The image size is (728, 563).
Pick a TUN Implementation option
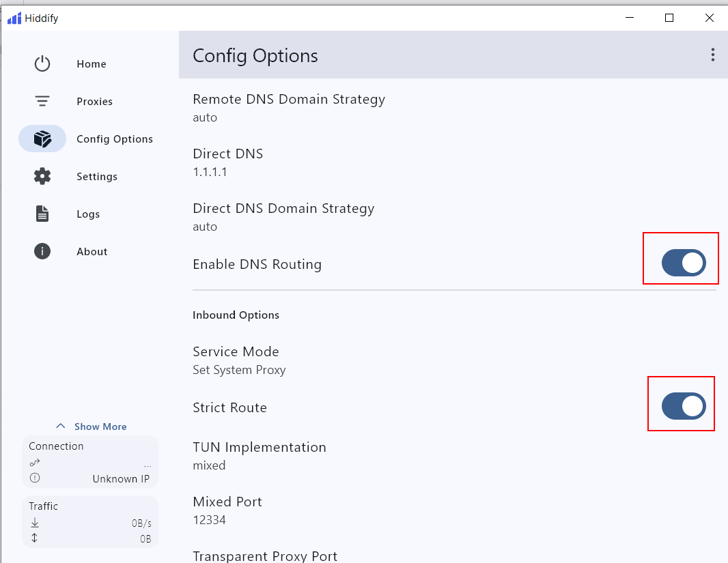(260, 456)
